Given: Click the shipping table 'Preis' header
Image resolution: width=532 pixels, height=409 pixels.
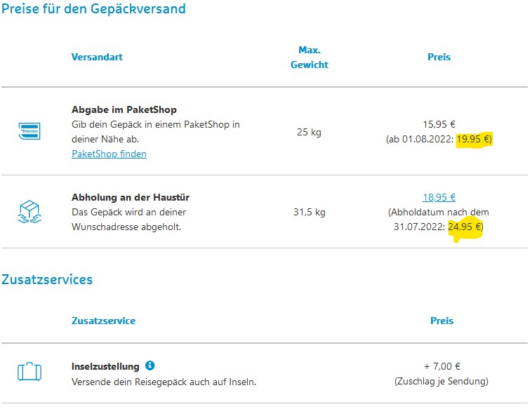Looking at the screenshot, I should 439,57.
